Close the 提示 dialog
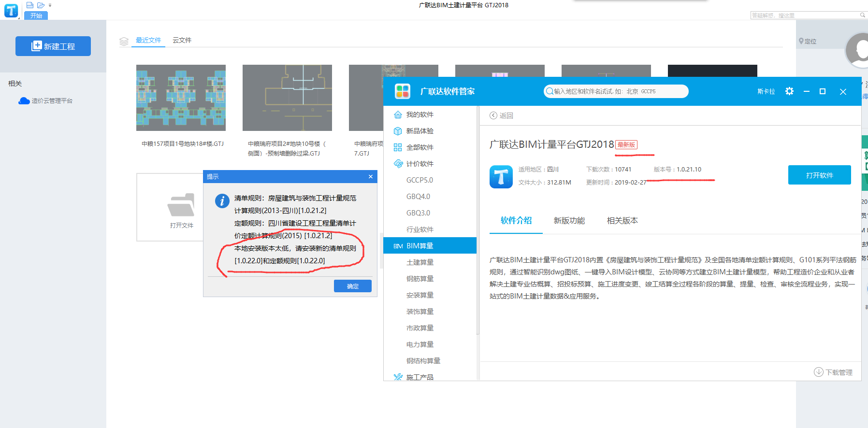 (371, 176)
